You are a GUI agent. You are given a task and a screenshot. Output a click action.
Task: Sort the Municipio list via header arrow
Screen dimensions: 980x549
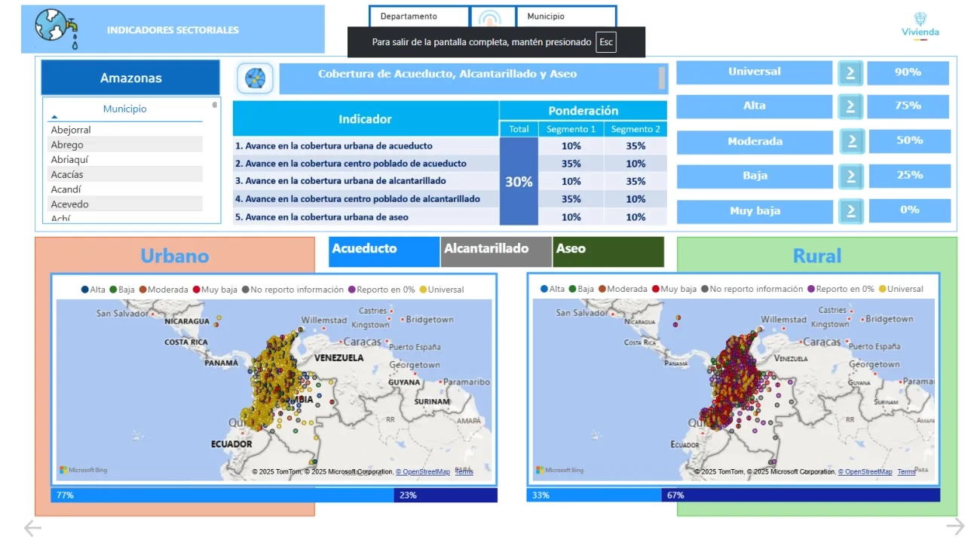click(54, 118)
